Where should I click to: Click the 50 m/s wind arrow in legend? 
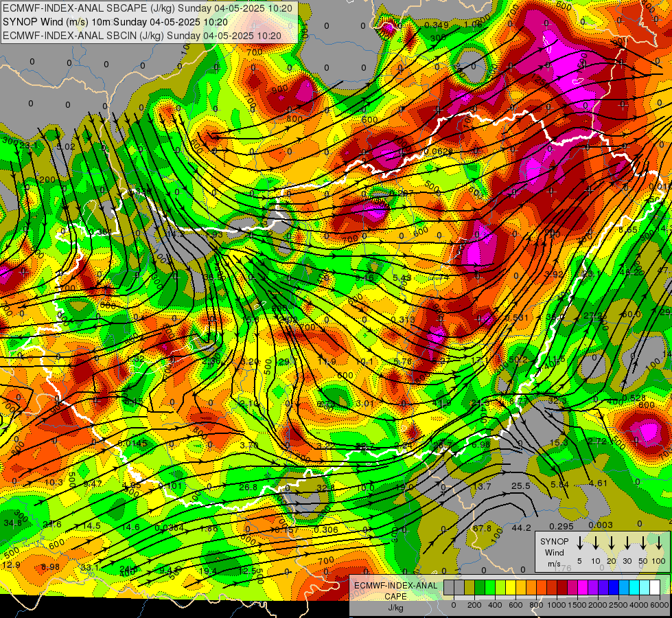pos(643,543)
